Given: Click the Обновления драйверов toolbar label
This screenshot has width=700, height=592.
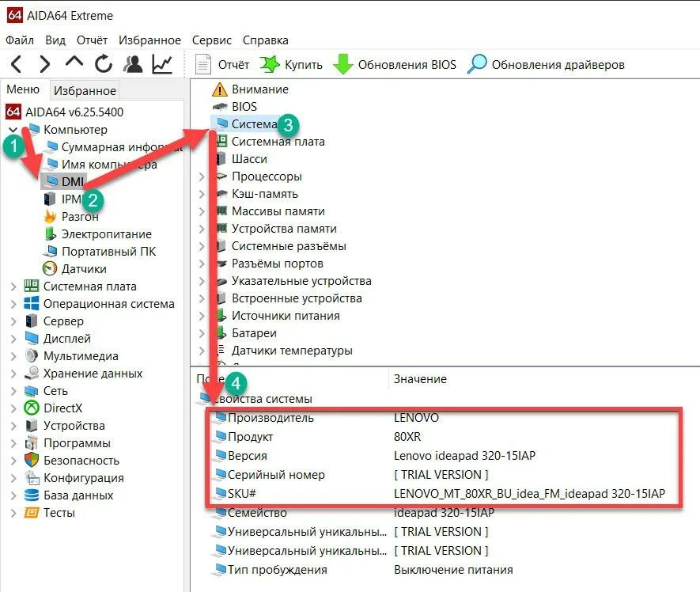Looking at the screenshot, I should point(558,65).
